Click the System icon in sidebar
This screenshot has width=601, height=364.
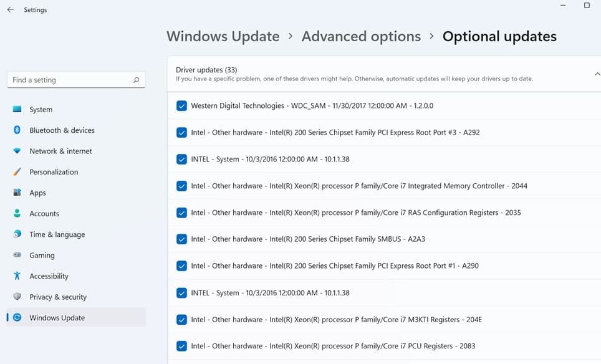tap(17, 109)
